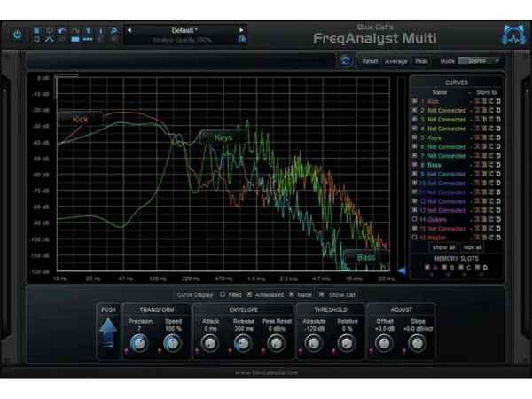Click the Kick label on the graph

coord(81,119)
